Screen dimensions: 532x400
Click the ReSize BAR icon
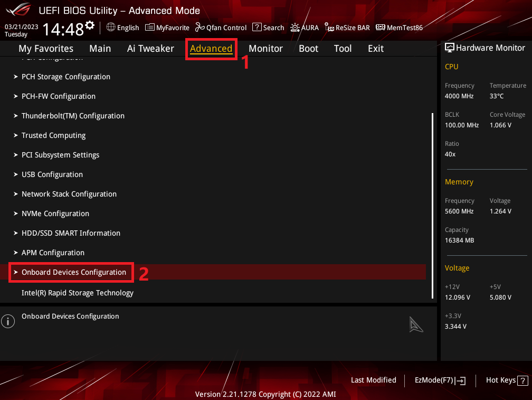coord(329,27)
